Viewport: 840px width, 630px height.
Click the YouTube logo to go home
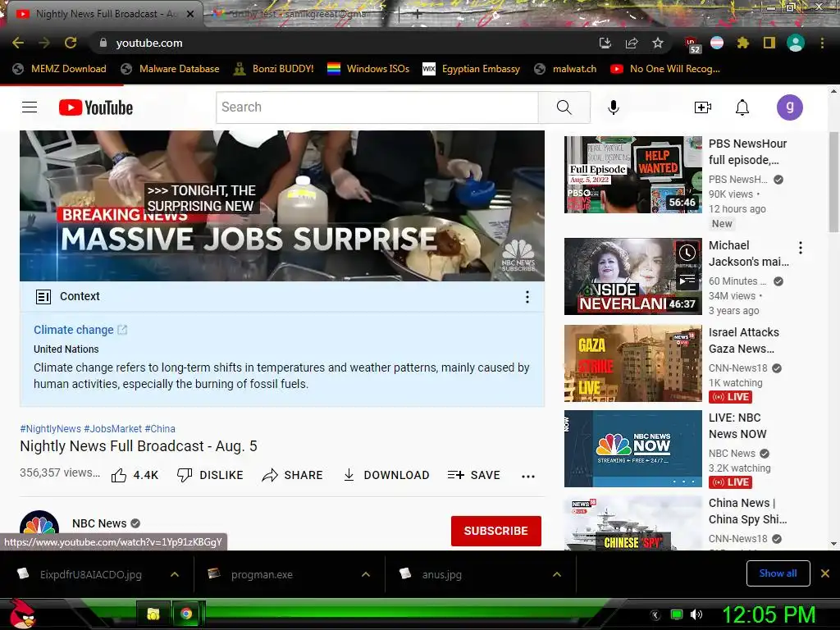(96, 107)
